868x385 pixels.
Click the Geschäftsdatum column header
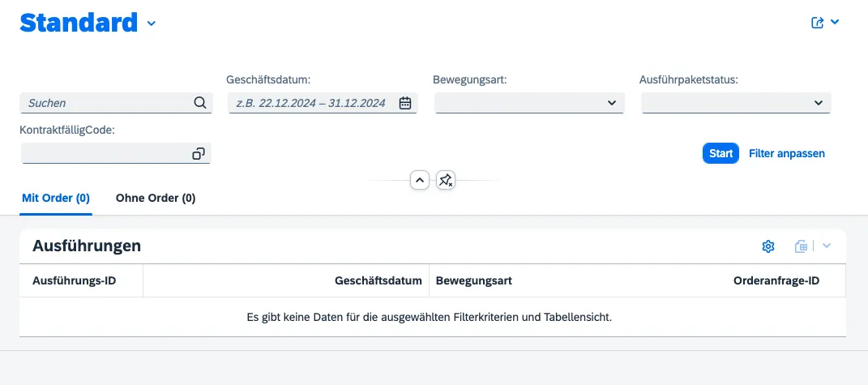[378, 281]
